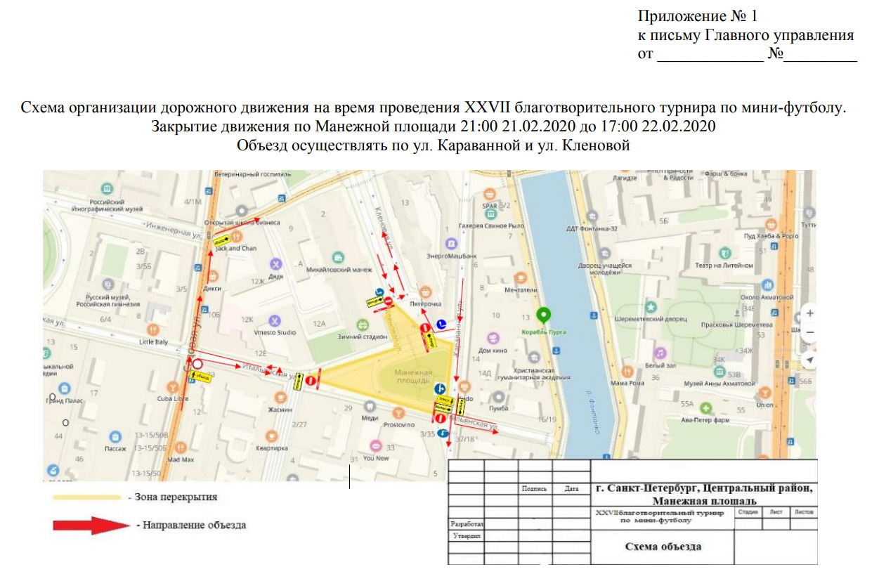Select the Манежная площадь map label
Screen dimensions: 879x588
click(412, 376)
